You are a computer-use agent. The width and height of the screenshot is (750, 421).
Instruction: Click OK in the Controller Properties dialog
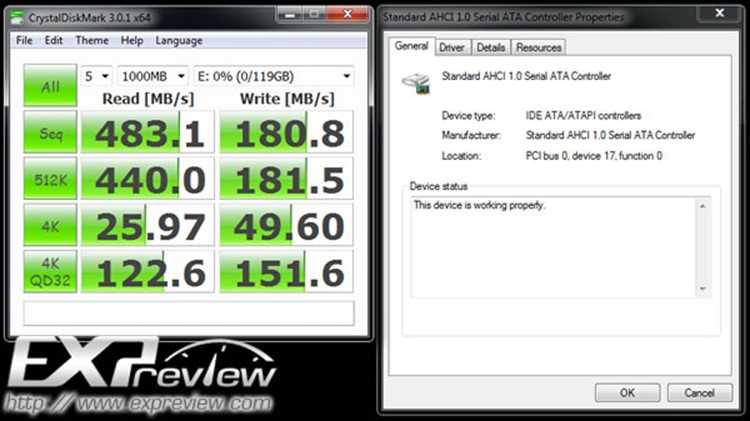[x=627, y=393]
